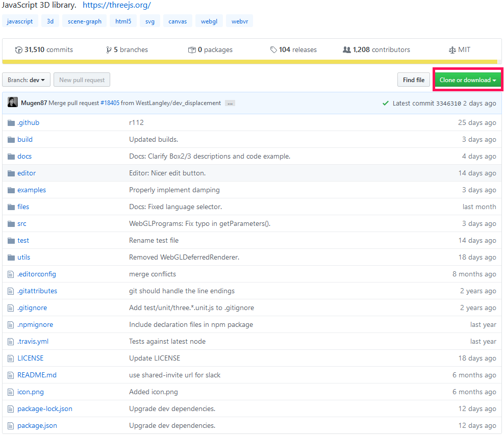
Task: Open commit 'Tests against latest node'
Action: [167, 341]
